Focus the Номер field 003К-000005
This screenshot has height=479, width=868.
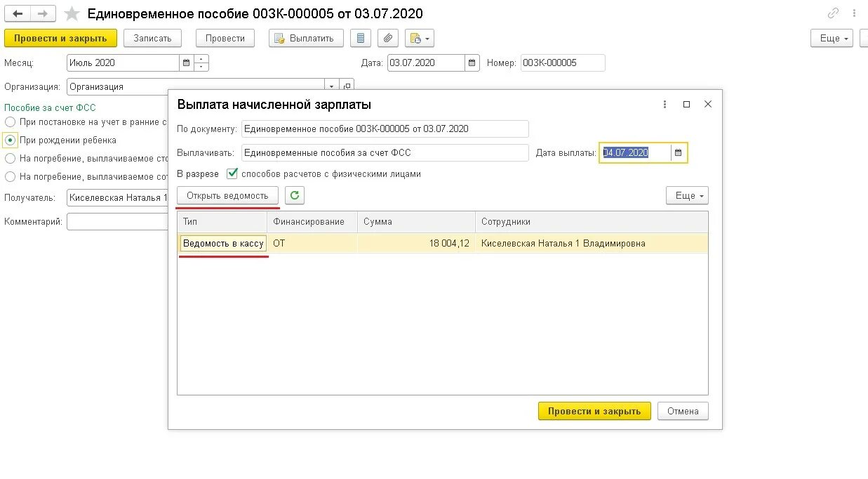563,63
